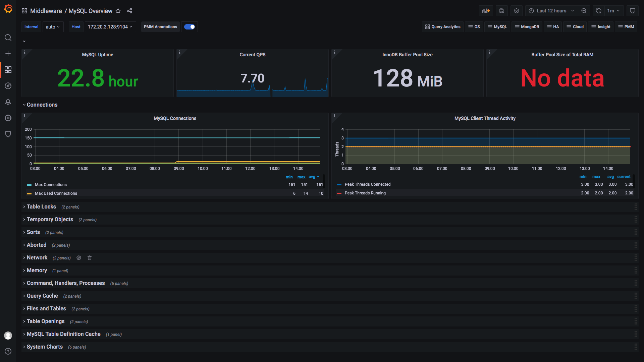The width and height of the screenshot is (644, 362).
Task: Go to the Middleware folder breadcrumb
Action: point(46,11)
